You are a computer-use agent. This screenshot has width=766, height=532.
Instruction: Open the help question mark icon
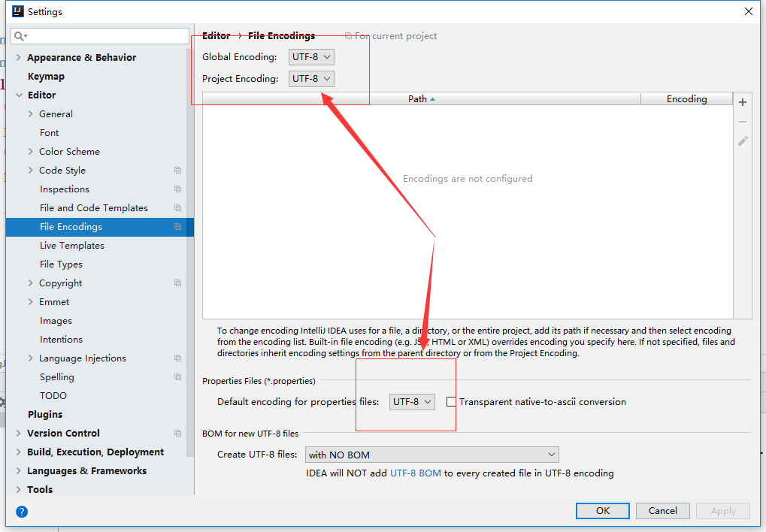click(x=22, y=511)
